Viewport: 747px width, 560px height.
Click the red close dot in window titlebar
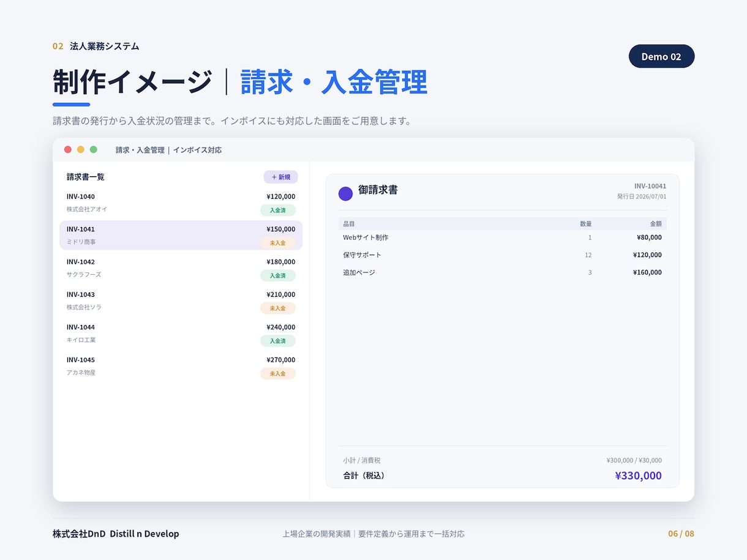pos(68,149)
